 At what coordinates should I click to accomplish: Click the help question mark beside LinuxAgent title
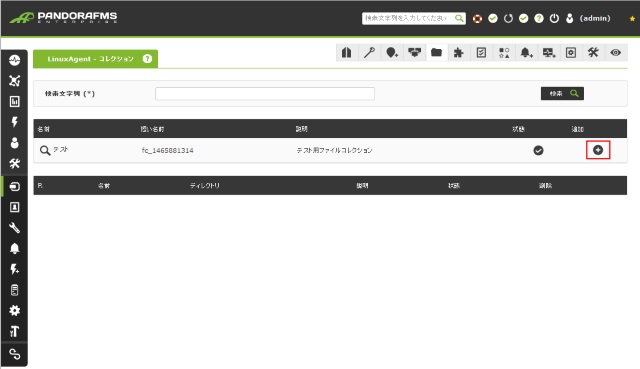pos(147,59)
